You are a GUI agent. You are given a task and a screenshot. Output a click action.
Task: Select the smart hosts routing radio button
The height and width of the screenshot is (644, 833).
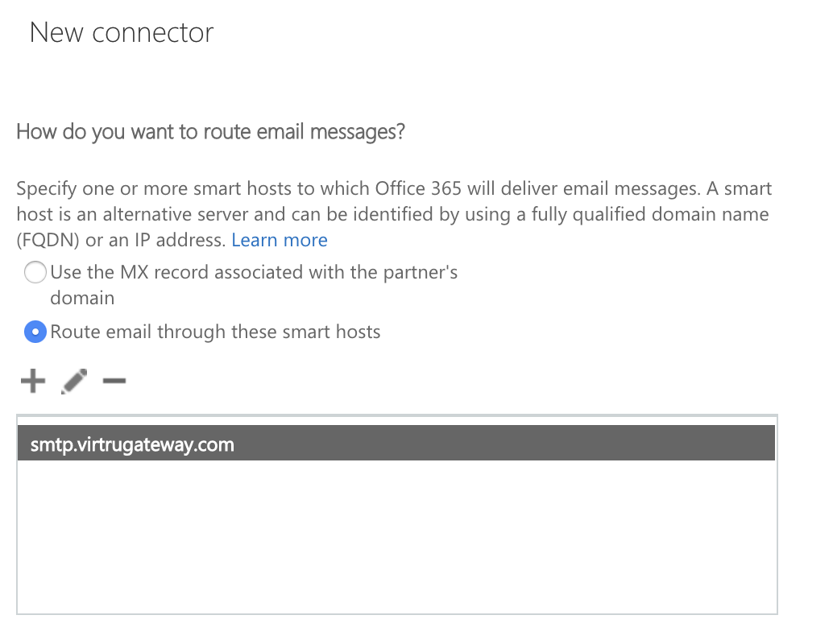click(35, 332)
